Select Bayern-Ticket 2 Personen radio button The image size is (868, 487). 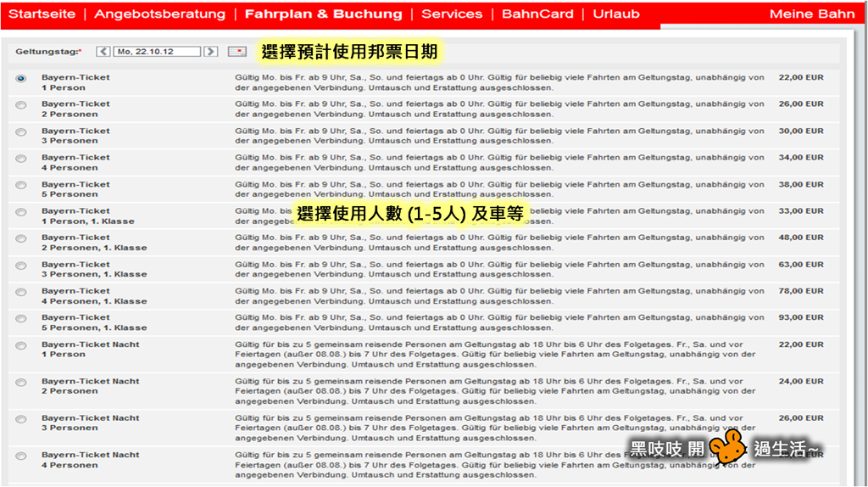(21, 105)
